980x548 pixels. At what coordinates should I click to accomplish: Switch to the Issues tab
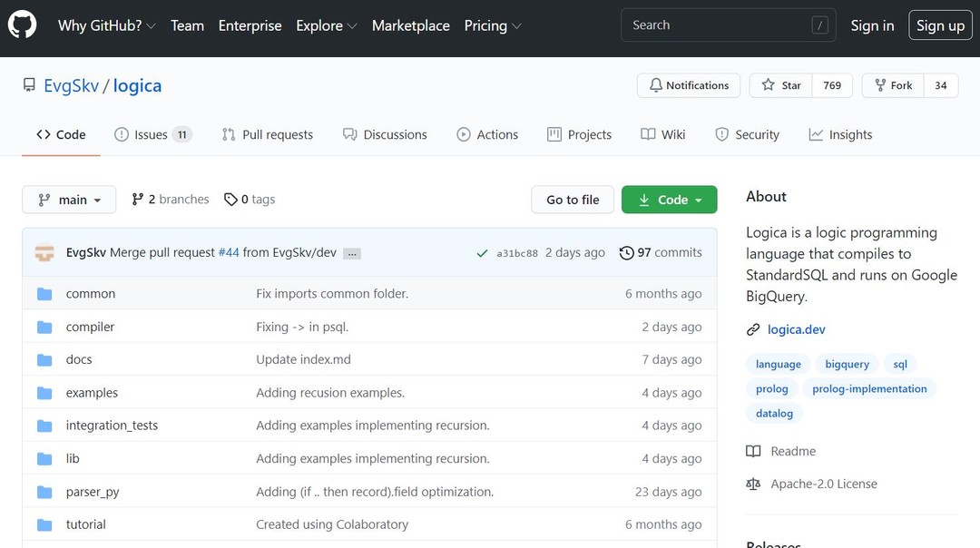pos(152,134)
